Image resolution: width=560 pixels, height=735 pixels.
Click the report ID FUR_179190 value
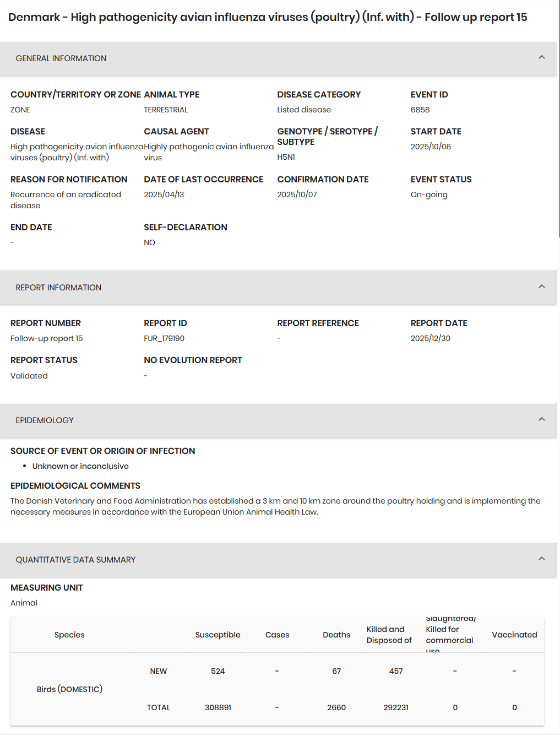[x=164, y=338]
